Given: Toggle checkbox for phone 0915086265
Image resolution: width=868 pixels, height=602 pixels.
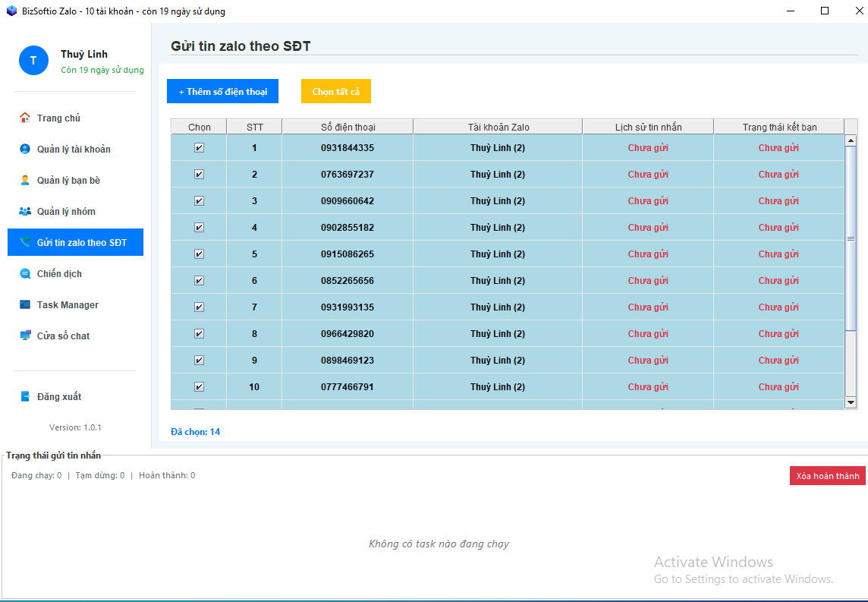Looking at the screenshot, I should pyautogui.click(x=199, y=254).
